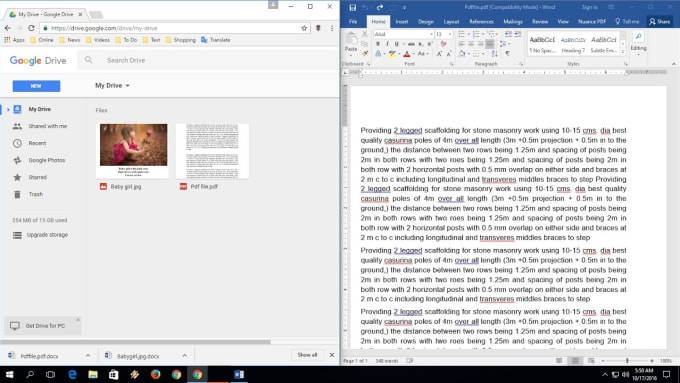Screen dimensions: 680x383
Task: Open Starred items in Drive sidebar
Action: (38, 177)
